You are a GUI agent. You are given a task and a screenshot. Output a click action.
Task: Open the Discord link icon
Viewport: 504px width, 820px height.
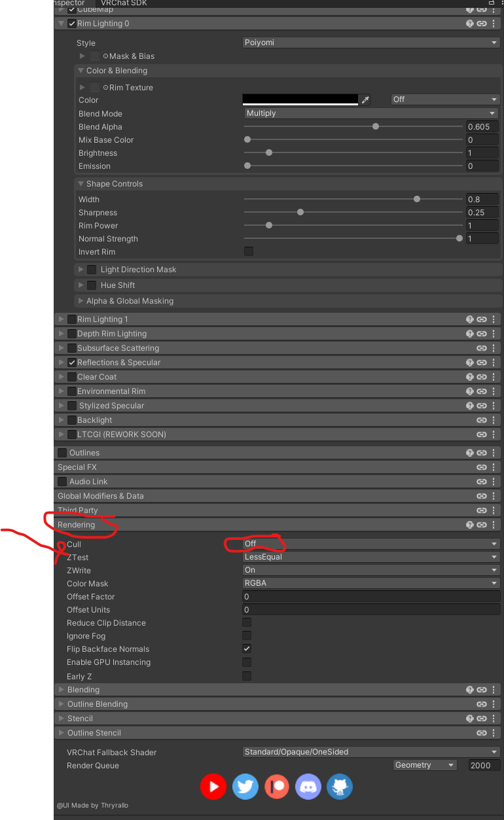coord(308,787)
